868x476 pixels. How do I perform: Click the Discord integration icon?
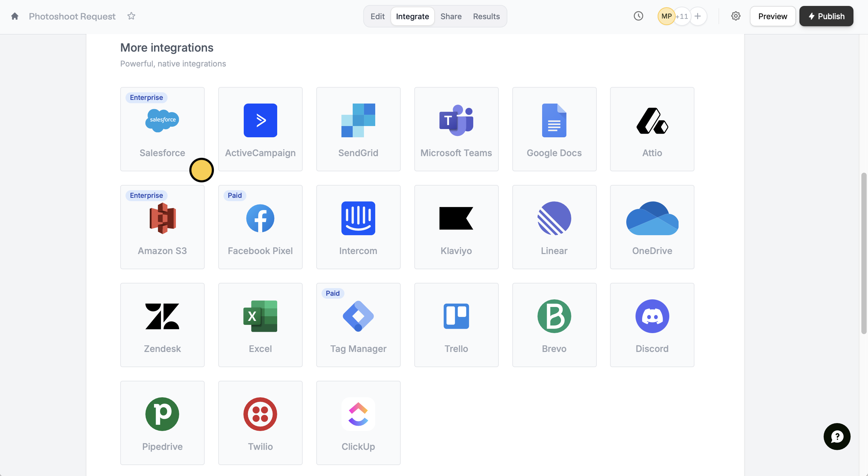(x=652, y=316)
